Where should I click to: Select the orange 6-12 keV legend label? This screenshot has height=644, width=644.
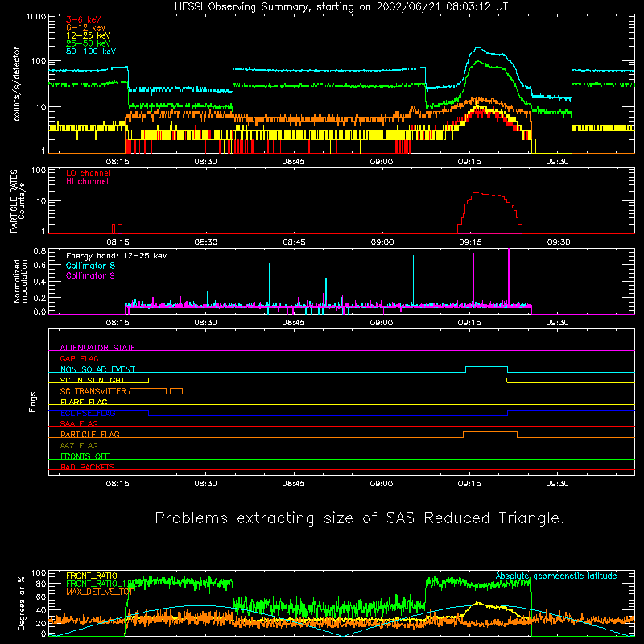point(86,27)
